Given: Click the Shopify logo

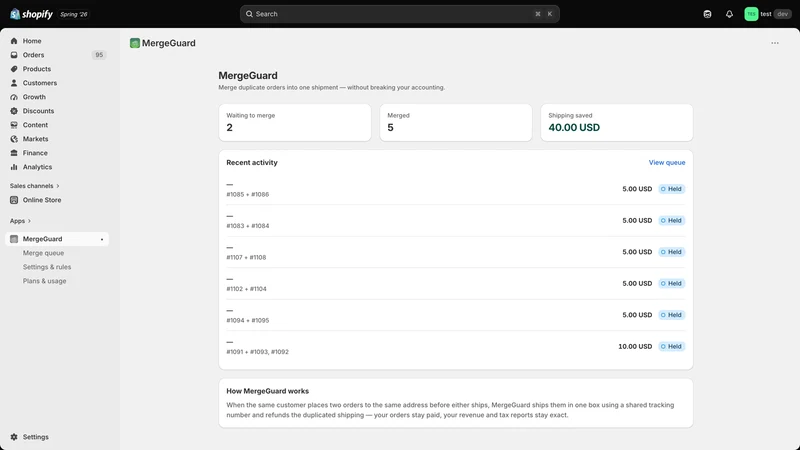Looking at the screenshot, I should pos(31,14).
